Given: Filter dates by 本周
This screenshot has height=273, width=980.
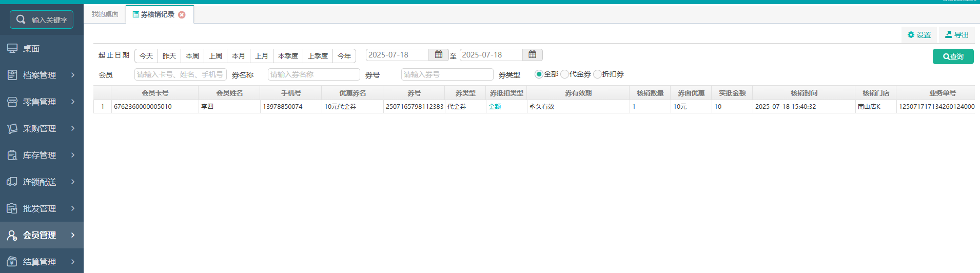Looking at the screenshot, I should [x=192, y=56].
